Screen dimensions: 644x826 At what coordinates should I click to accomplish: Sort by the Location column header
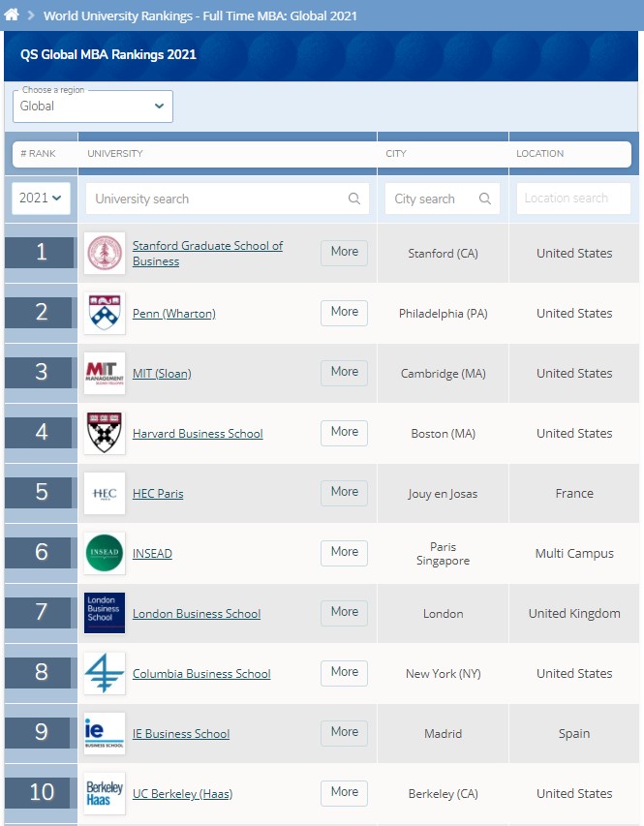click(539, 154)
